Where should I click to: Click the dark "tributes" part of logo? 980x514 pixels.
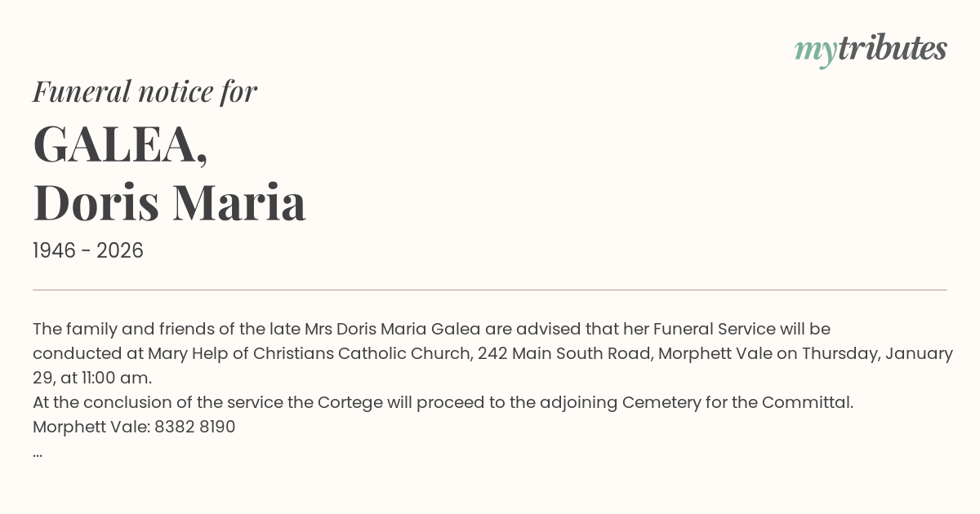point(892,48)
